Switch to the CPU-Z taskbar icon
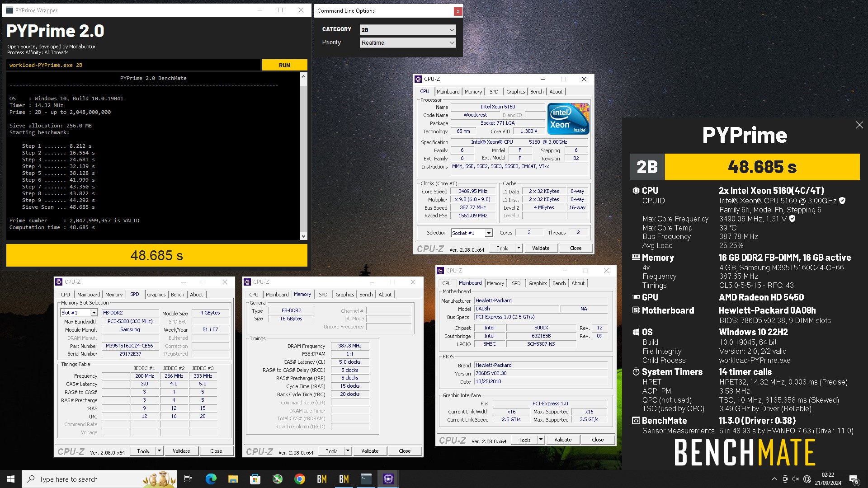This screenshot has width=868, height=488. tap(388, 479)
